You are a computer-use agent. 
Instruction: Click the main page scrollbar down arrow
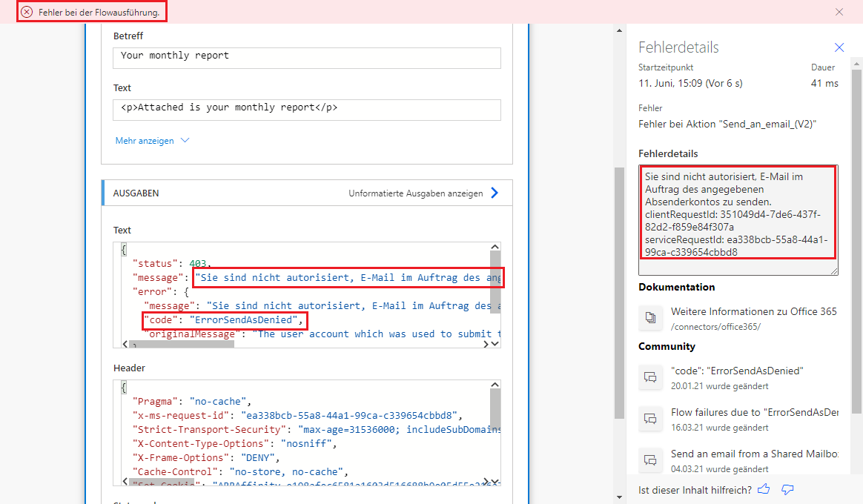[619, 497]
